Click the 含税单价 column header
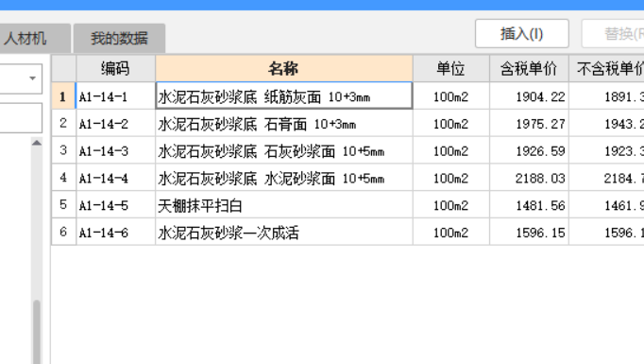The width and height of the screenshot is (644, 364). click(x=529, y=68)
